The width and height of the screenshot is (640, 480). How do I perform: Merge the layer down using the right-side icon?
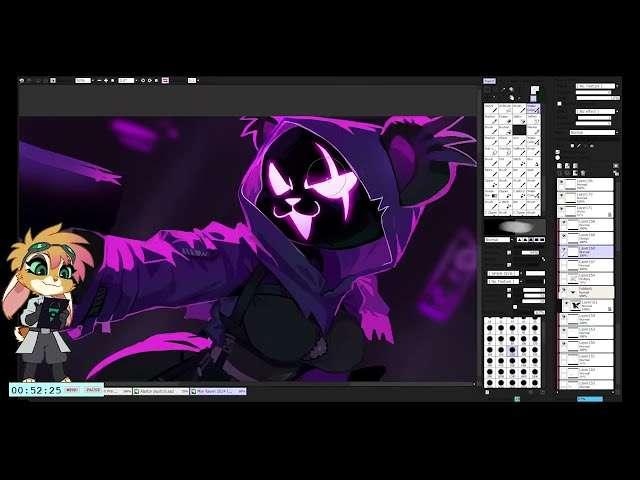tap(616, 173)
